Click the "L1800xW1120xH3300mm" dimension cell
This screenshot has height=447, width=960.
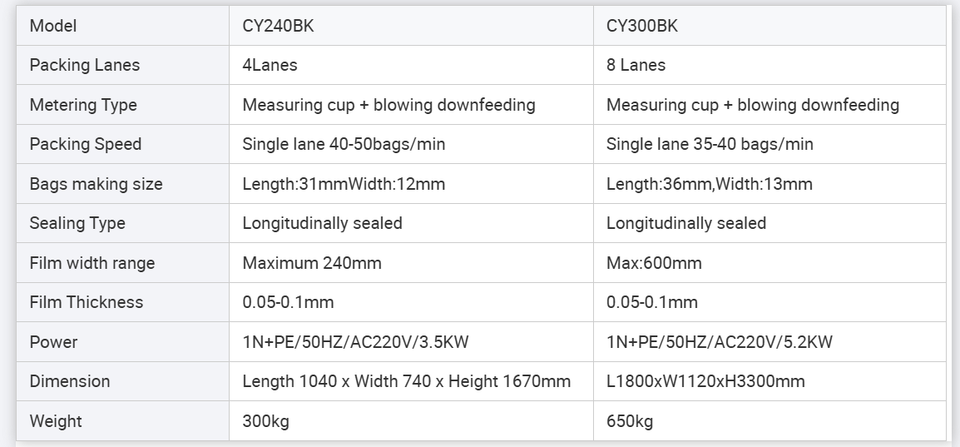tap(705, 381)
